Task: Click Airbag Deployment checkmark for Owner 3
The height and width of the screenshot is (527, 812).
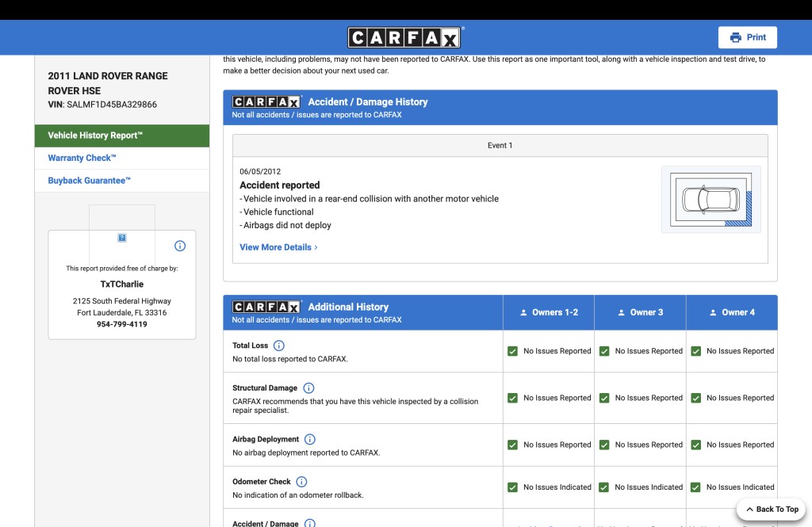Action: pos(604,445)
